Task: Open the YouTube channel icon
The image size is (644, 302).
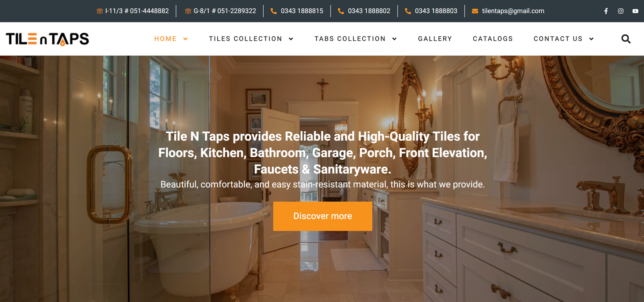Action: tap(635, 11)
